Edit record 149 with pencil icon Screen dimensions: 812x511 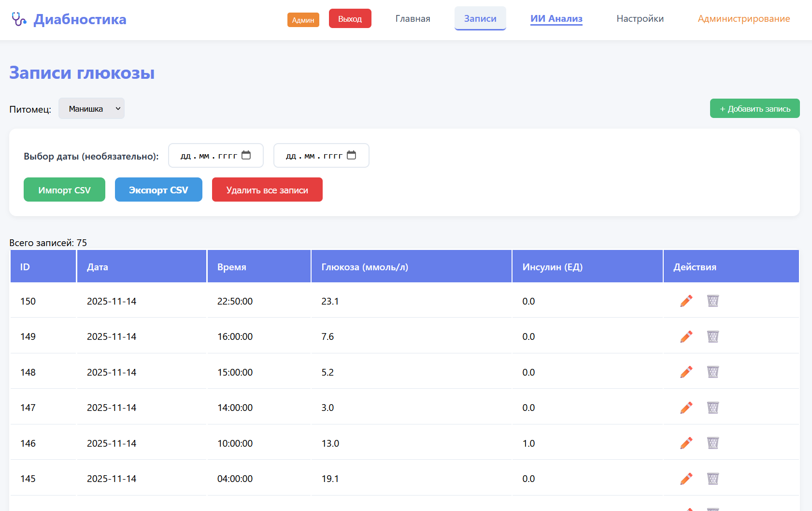pyautogui.click(x=686, y=336)
